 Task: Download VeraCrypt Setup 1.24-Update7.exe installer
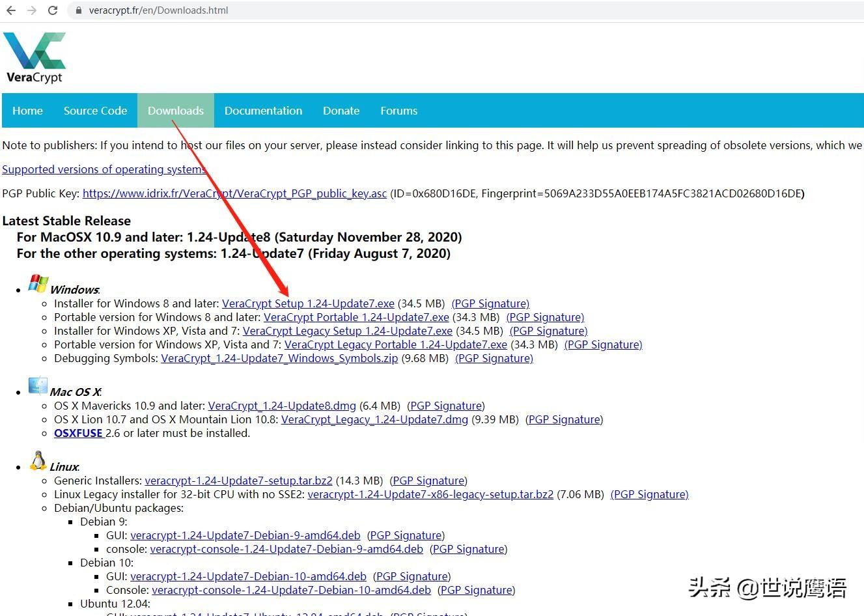[x=308, y=303]
